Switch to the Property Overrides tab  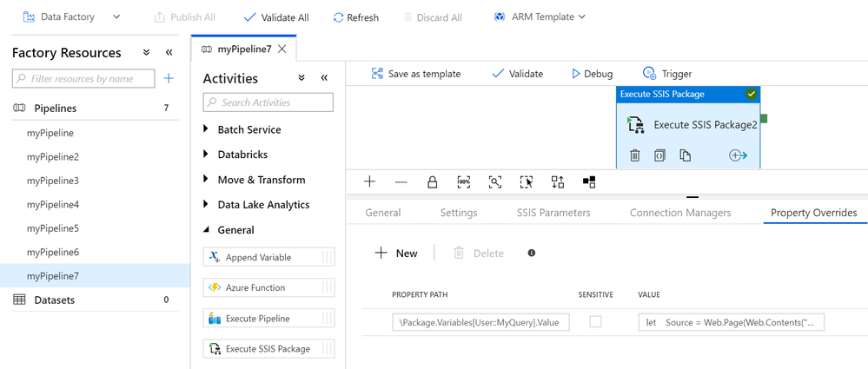click(814, 213)
